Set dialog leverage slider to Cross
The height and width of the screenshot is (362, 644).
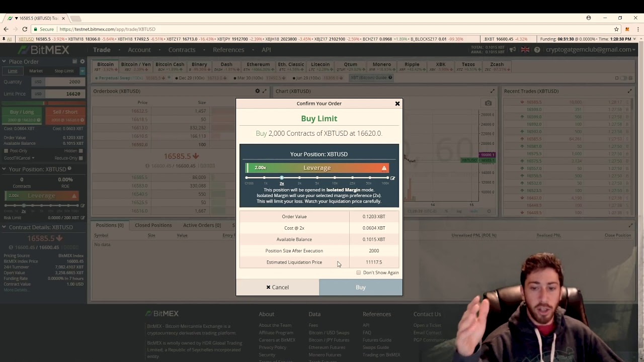(247, 178)
